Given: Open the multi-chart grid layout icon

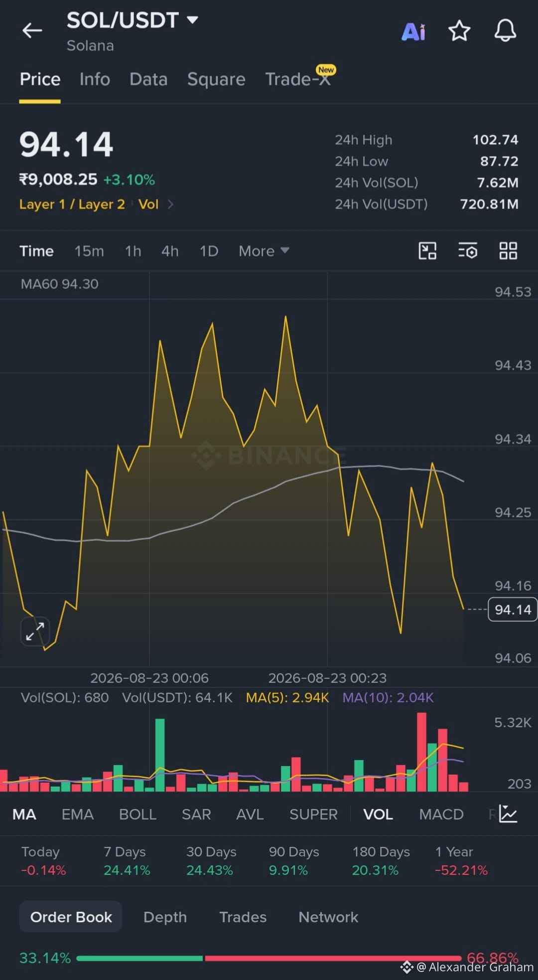Looking at the screenshot, I should [x=508, y=251].
